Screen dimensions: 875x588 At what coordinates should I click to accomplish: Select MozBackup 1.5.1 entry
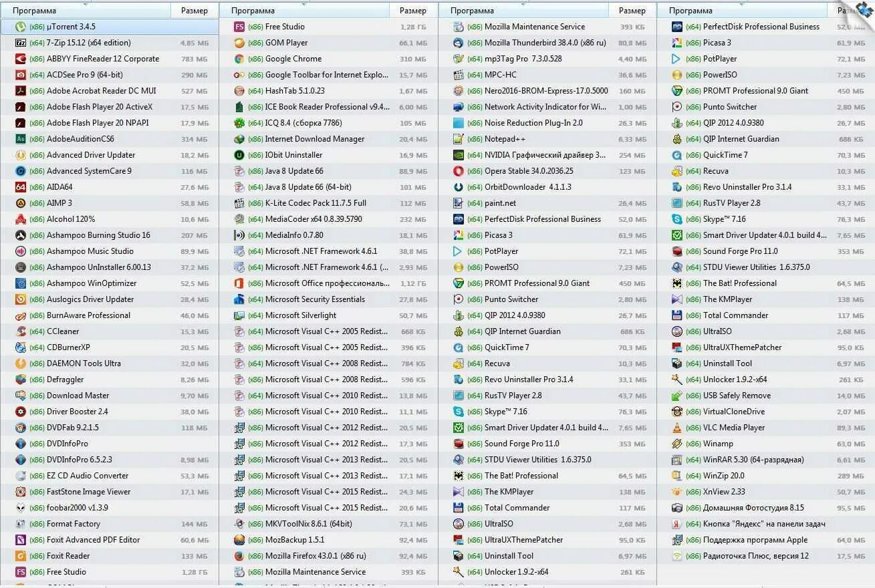[x=328, y=540]
